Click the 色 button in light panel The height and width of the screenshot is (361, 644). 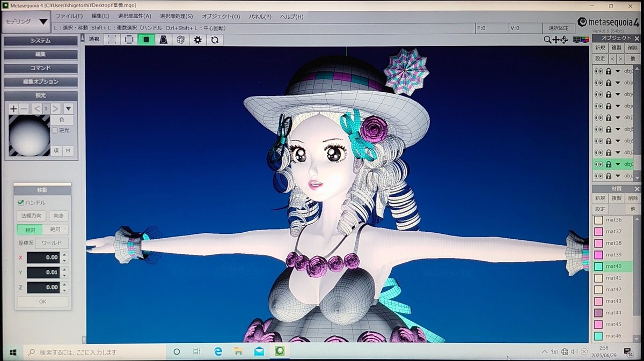(x=62, y=120)
